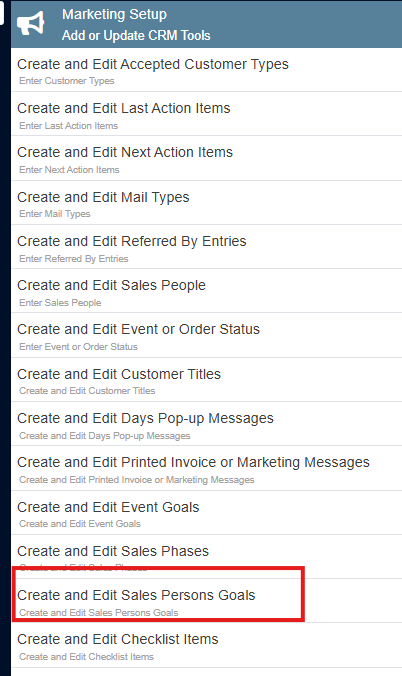Open Create and Edit Days Pop-up Messages
Screen dimensions: 402x676
click(x=206, y=424)
